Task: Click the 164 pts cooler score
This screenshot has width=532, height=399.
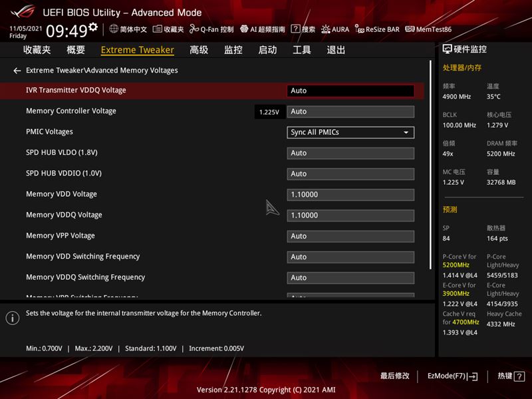Action: (497, 239)
